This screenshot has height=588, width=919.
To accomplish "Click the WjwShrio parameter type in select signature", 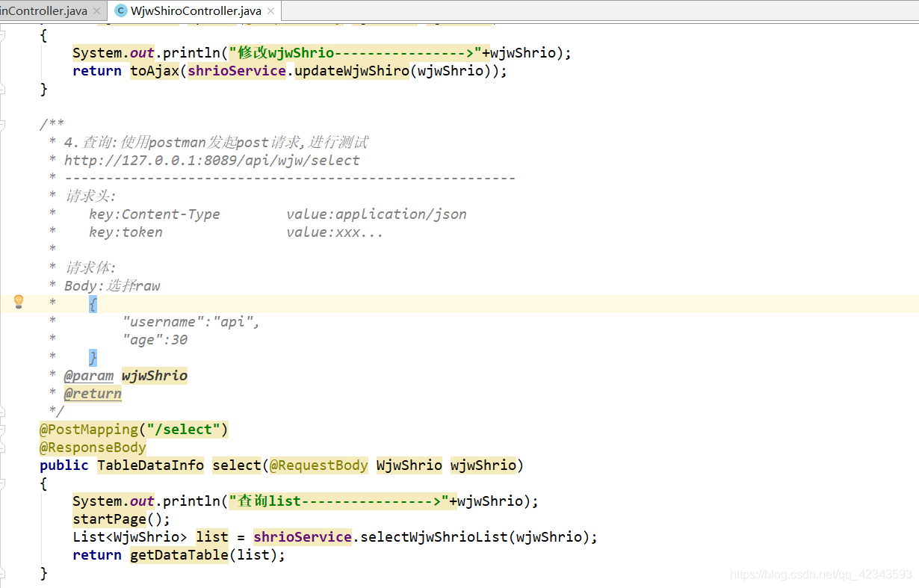I will click(409, 465).
